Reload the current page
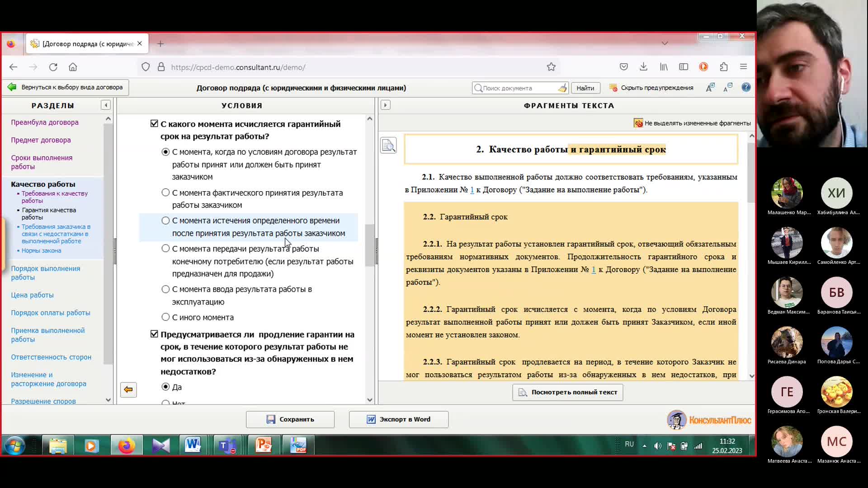Viewport: 868px width, 488px height. click(53, 67)
